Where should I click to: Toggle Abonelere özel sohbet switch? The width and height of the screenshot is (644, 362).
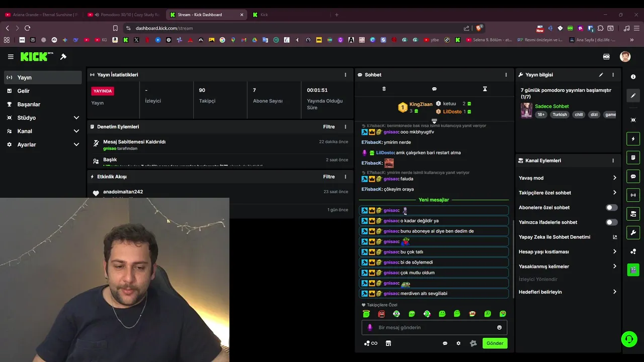click(611, 208)
